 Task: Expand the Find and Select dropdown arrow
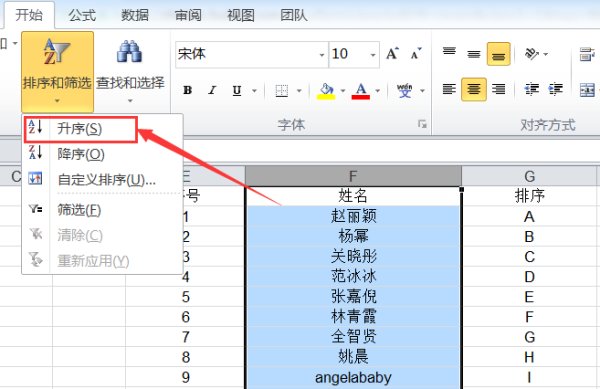(130, 101)
